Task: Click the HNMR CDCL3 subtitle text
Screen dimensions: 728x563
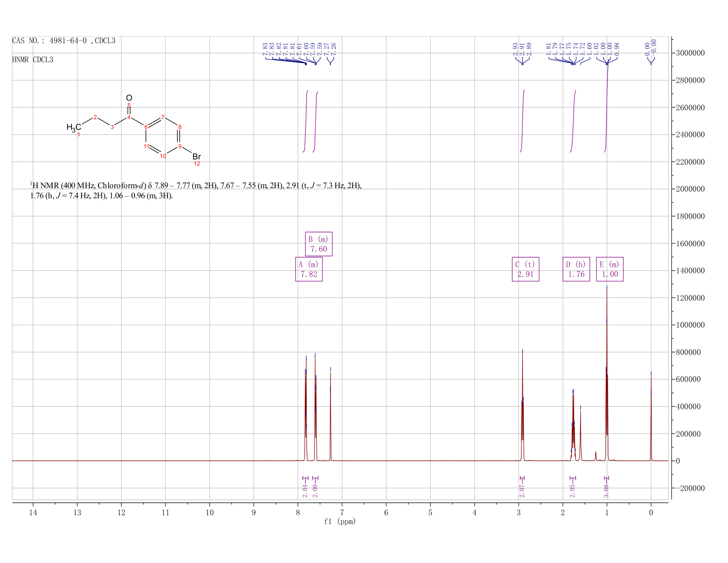Action: [x=33, y=60]
